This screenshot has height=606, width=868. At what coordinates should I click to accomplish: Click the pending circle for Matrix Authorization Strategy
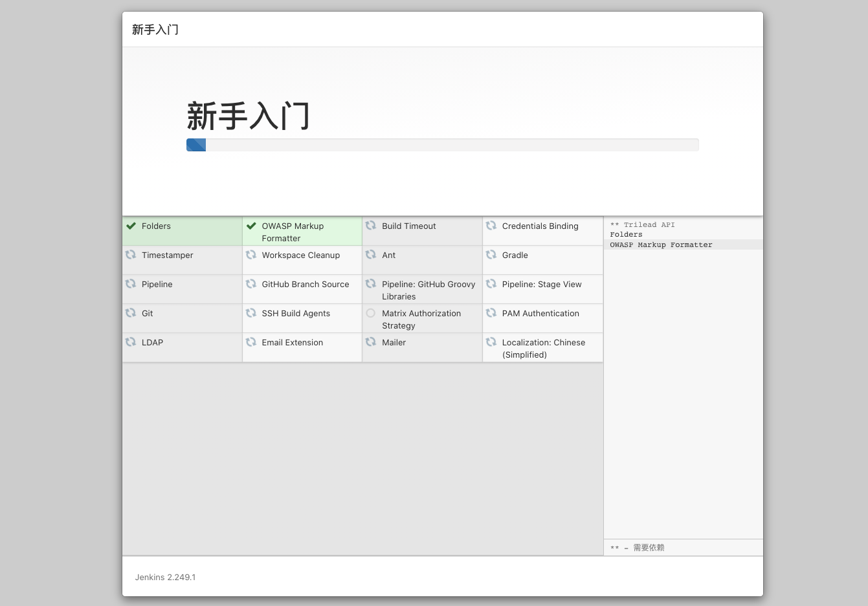[x=370, y=313]
